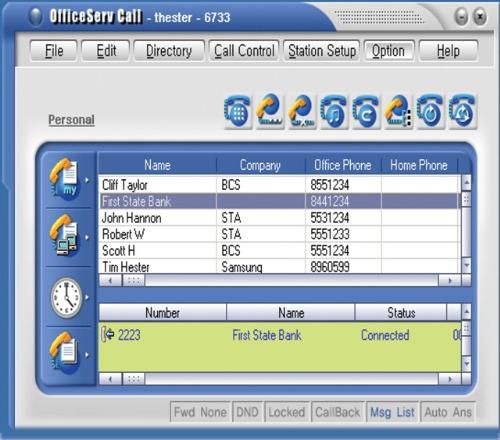Click contact list horizontal scrollbar left arrow
Screen dimensions: 500x440
coord(110,281)
